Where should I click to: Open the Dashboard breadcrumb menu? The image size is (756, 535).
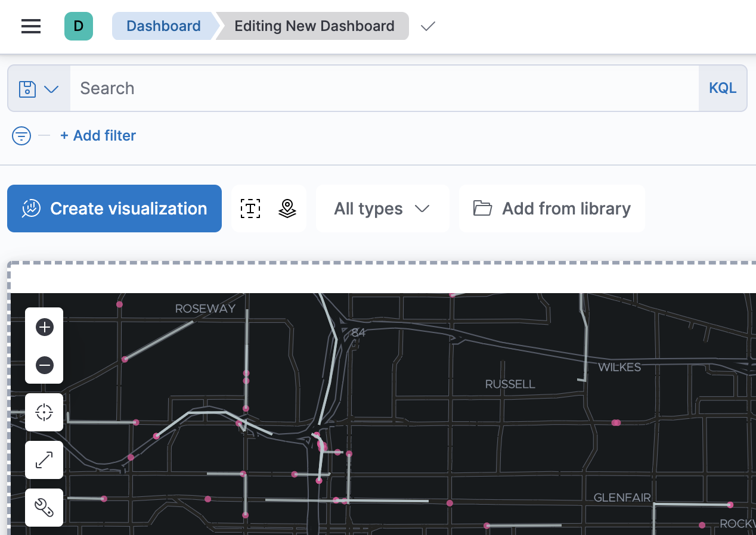tap(162, 26)
